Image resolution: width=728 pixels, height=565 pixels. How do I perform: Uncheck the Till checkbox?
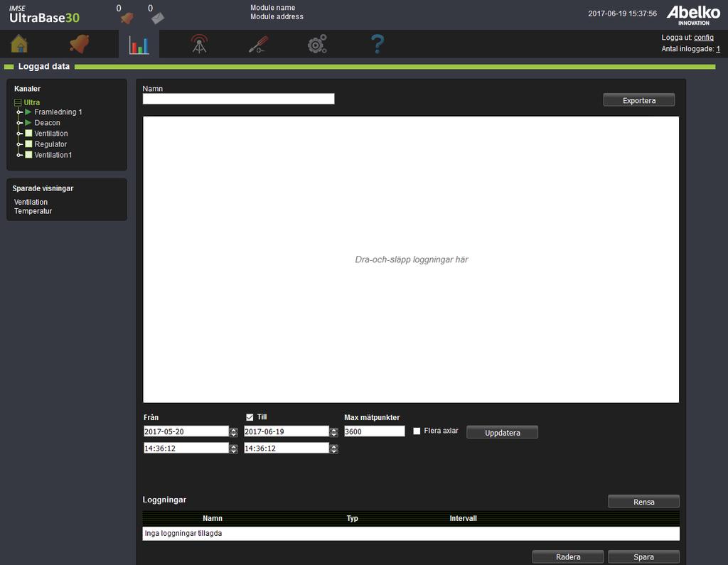point(250,417)
